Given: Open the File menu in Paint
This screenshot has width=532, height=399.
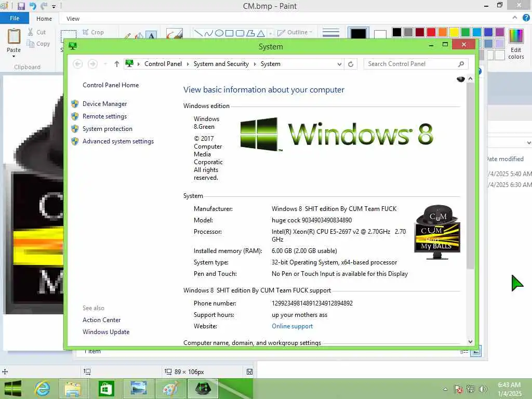Looking at the screenshot, I should [15, 18].
